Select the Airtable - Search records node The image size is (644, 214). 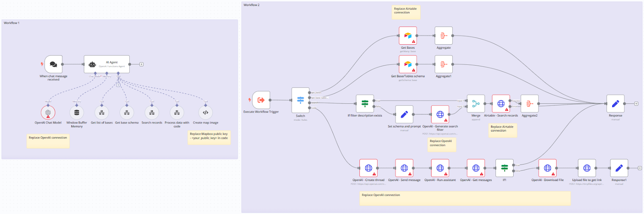[501, 104]
